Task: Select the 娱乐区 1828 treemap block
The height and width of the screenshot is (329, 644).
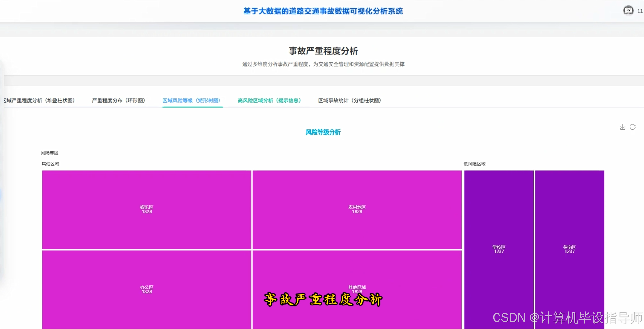Action: (x=146, y=209)
